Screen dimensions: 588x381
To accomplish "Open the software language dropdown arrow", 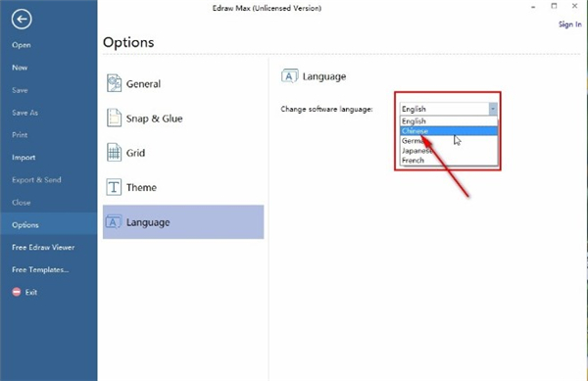I will [493, 109].
